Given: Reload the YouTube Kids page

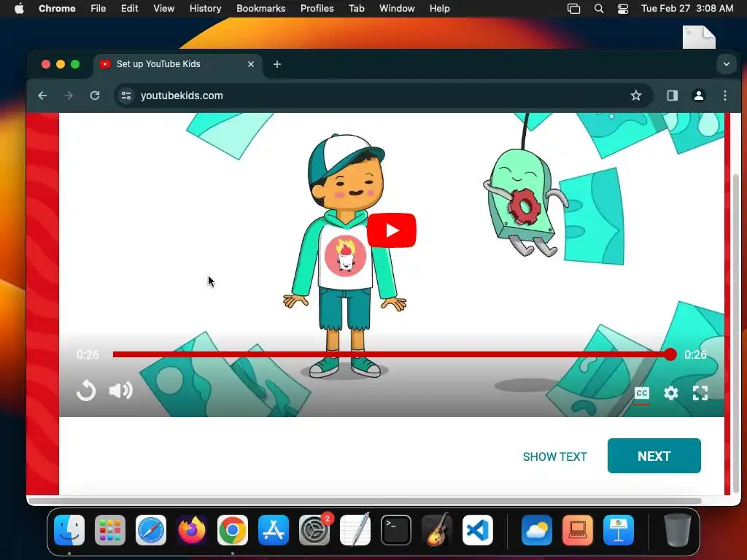Looking at the screenshot, I should click(95, 96).
